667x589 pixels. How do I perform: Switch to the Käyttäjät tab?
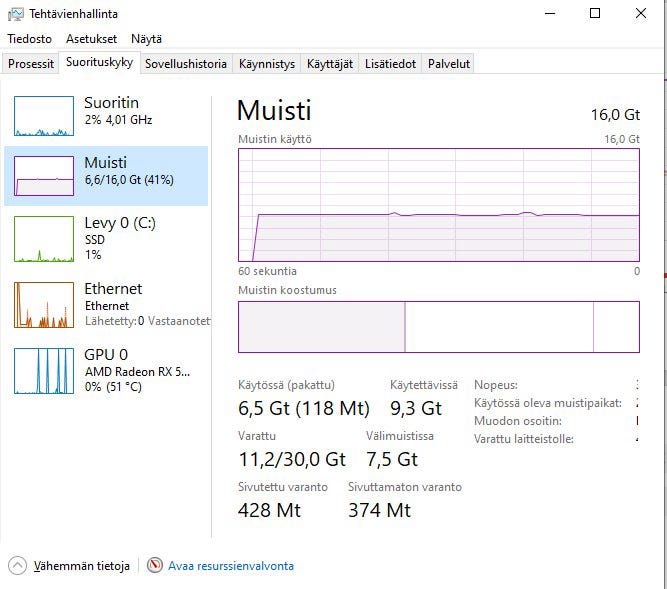pyautogui.click(x=330, y=64)
